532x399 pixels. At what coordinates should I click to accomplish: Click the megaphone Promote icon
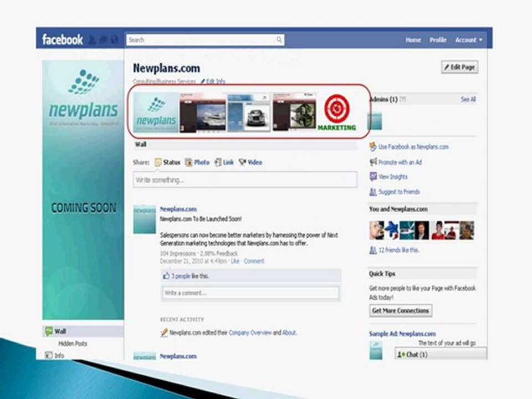[373, 162]
